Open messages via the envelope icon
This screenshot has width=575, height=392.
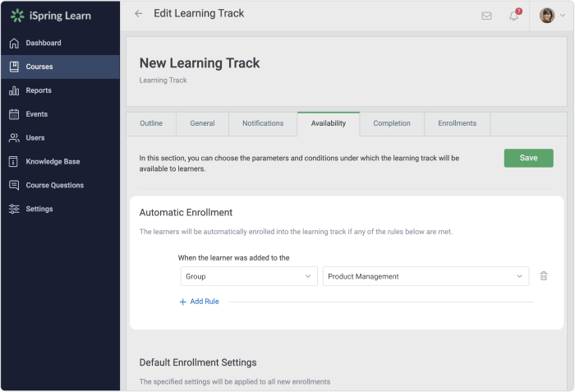tap(486, 16)
